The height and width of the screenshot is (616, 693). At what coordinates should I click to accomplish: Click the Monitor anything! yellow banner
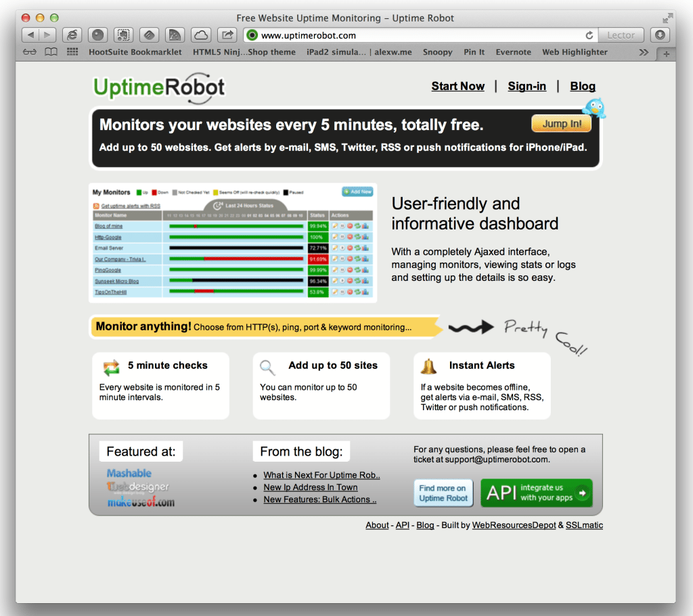point(266,327)
